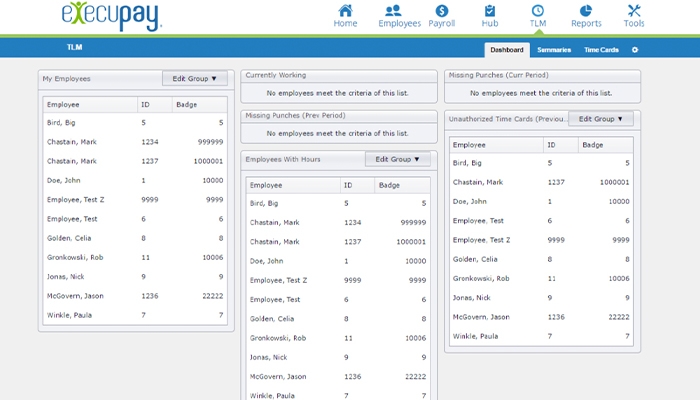Select Gronkowski, Rob in My Employees list

click(x=77, y=257)
